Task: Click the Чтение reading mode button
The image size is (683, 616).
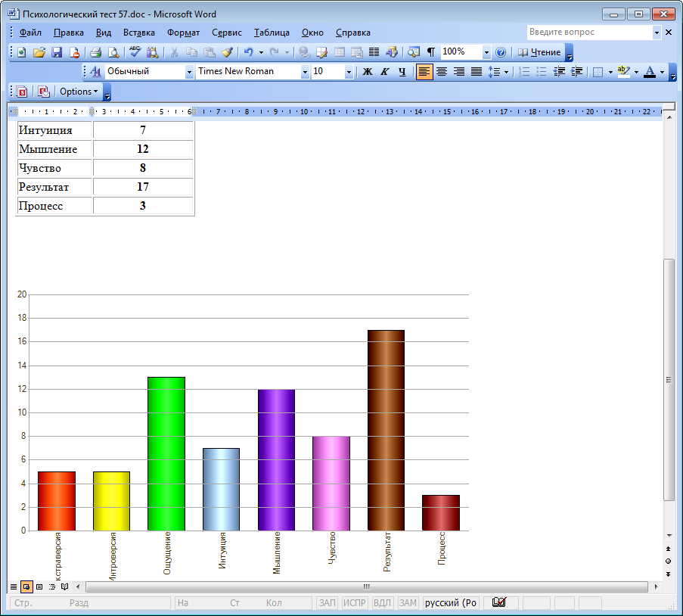Action: [x=539, y=53]
